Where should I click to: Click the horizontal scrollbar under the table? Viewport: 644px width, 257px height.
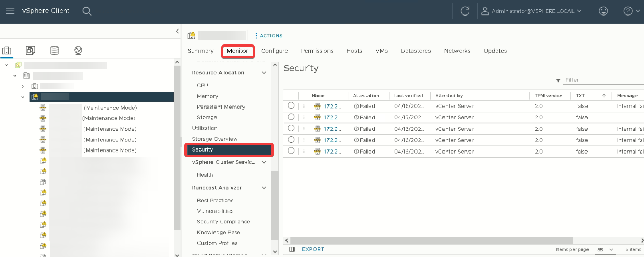tap(431, 240)
